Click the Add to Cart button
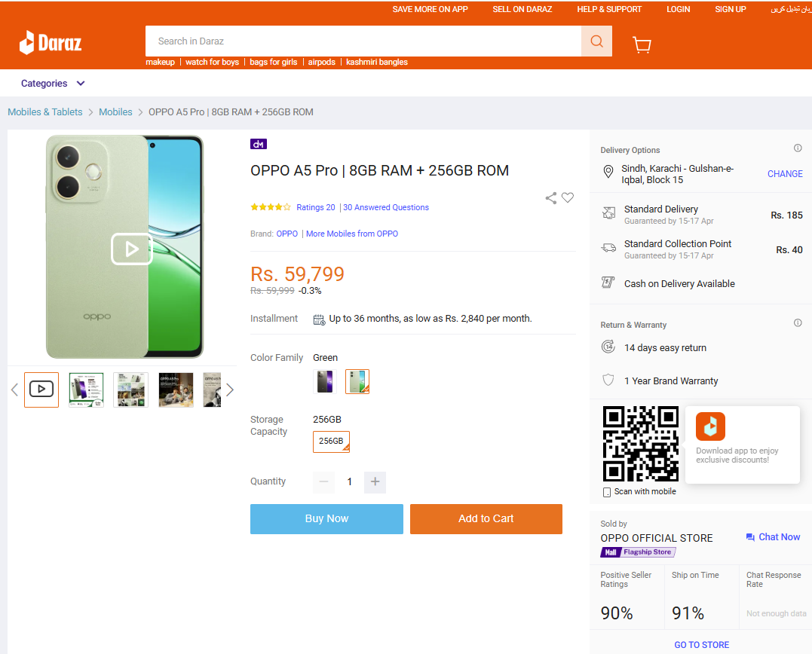The width and height of the screenshot is (812, 654). [x=486, y=519]
